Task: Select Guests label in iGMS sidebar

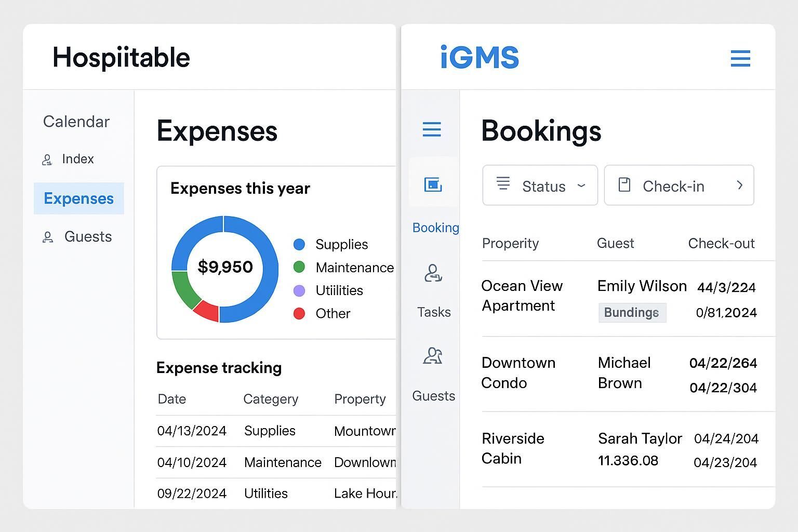Action: (x=433, y=396)
